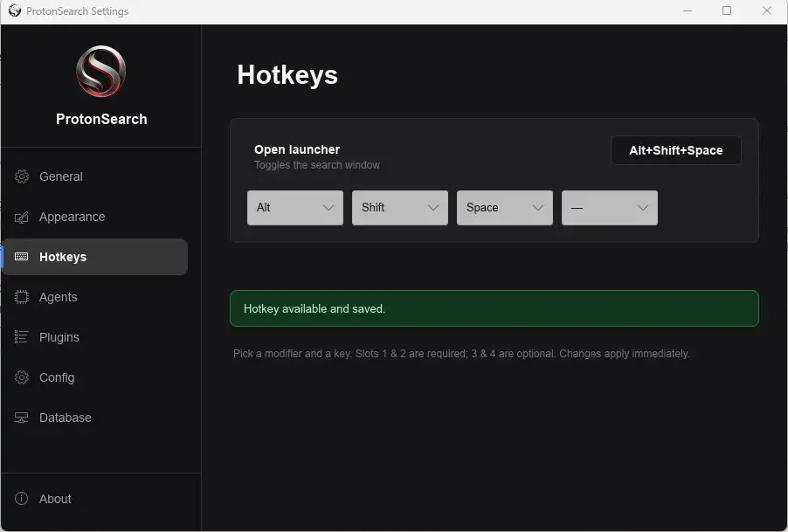Viewport: 788px width, 532px height.
Task: Click the Plugins list icon
Action: 22,337
